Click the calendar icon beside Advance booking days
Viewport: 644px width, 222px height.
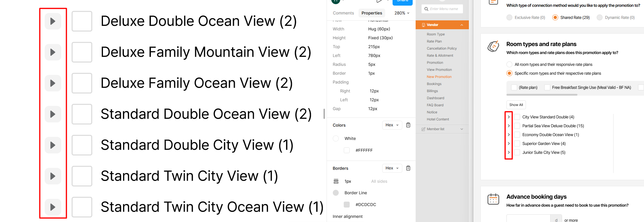coord(493,199)
